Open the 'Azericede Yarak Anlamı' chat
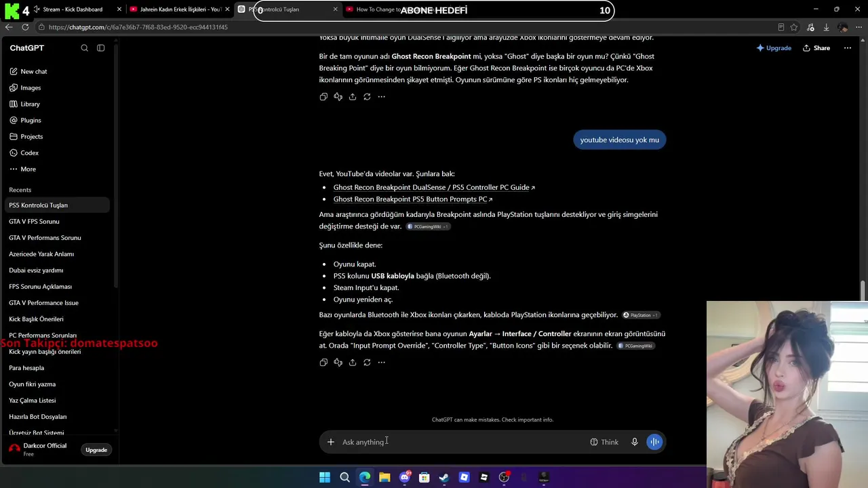 [x=57, y=254]
